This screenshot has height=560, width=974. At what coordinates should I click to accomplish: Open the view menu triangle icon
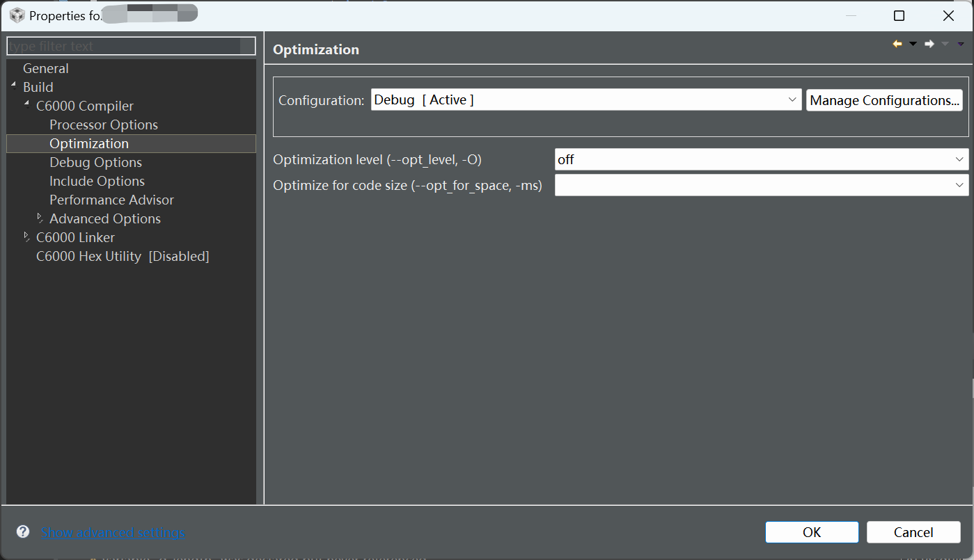(961, 45)
